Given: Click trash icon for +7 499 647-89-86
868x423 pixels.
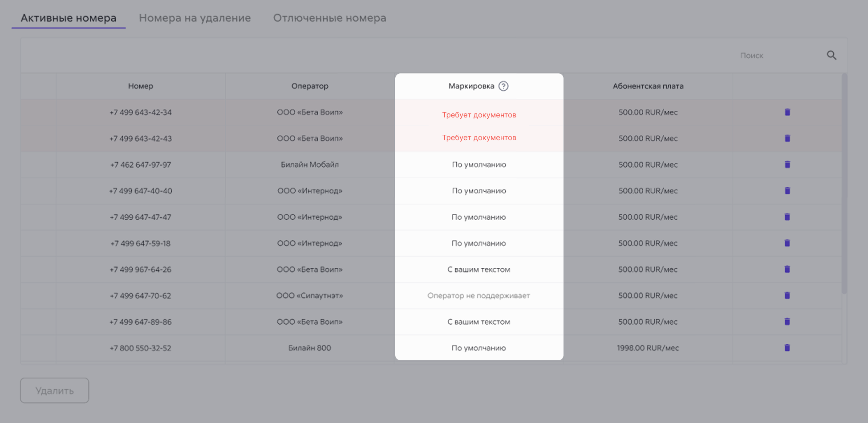Looking at the screenshot, I should pos(787,322).
